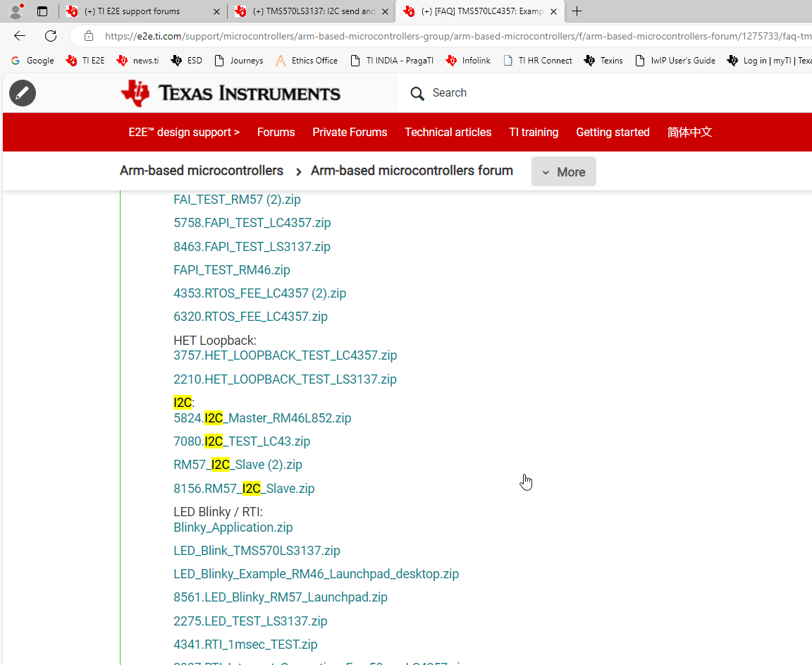Viewport: 812px width, 665px height.
Task: Download 6320.RTOS_FEE_LC4357.zip
Action: tap(251, 317)
